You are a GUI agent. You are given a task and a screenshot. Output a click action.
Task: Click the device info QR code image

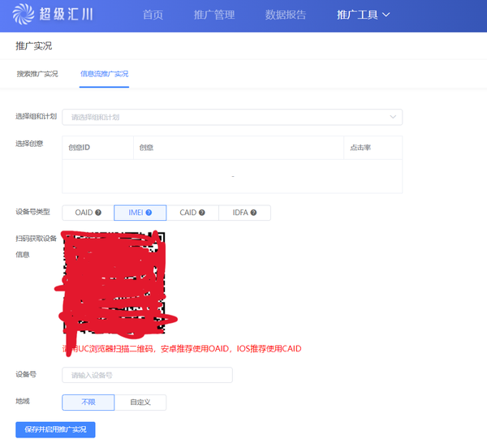114,282
